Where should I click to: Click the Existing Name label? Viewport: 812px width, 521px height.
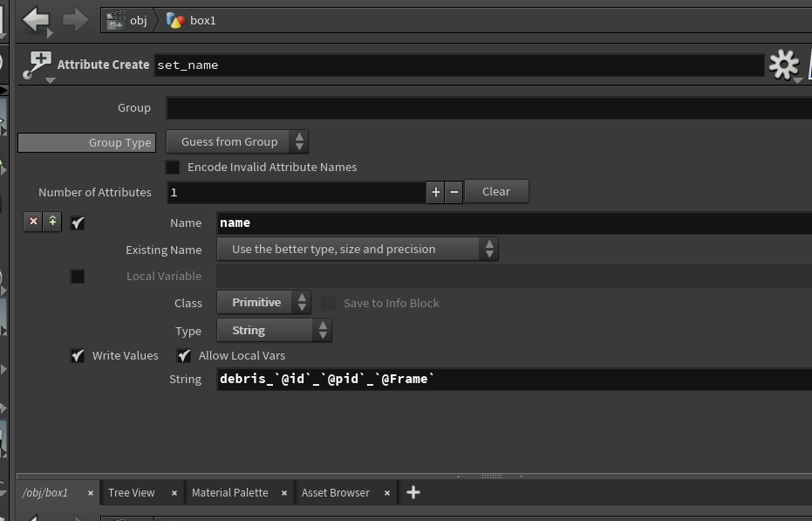click(x=164, y=250)
